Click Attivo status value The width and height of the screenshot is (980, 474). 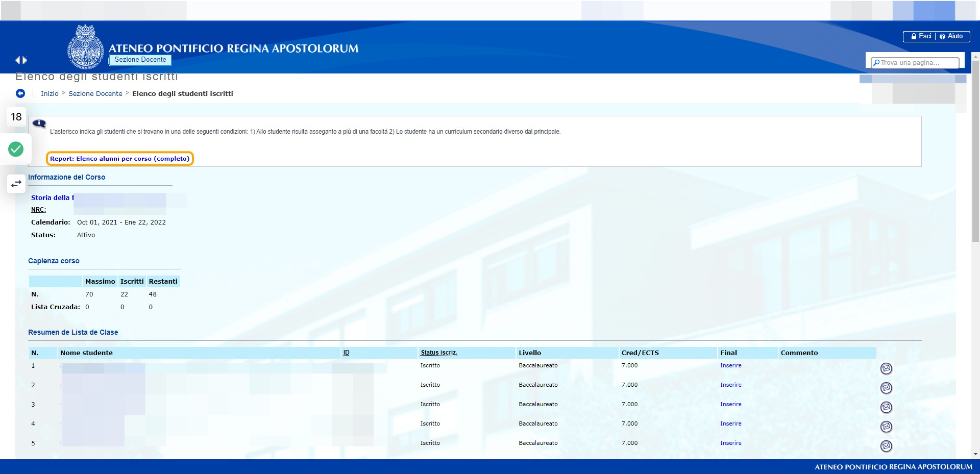pos(86,235)
